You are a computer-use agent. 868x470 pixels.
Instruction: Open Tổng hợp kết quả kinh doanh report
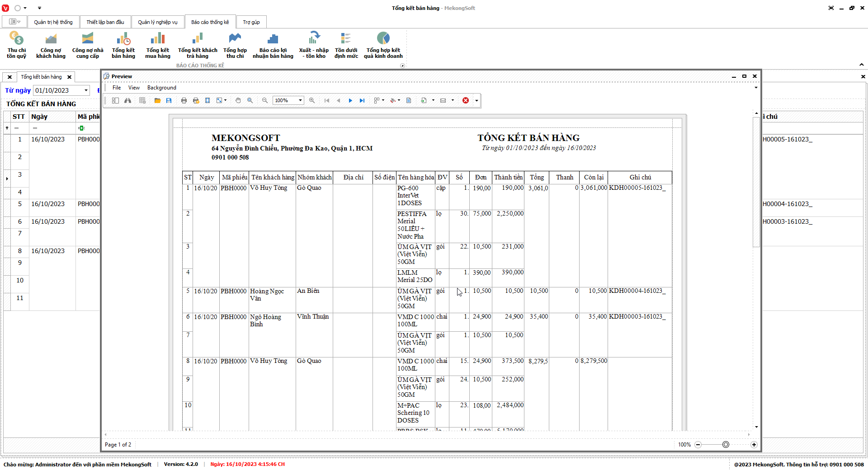383,45
